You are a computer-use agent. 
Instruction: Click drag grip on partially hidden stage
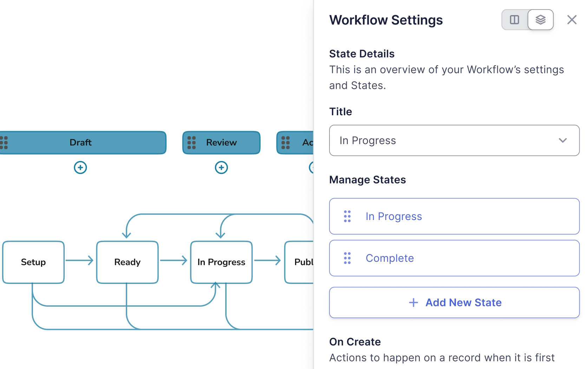(x=286, y=143)
